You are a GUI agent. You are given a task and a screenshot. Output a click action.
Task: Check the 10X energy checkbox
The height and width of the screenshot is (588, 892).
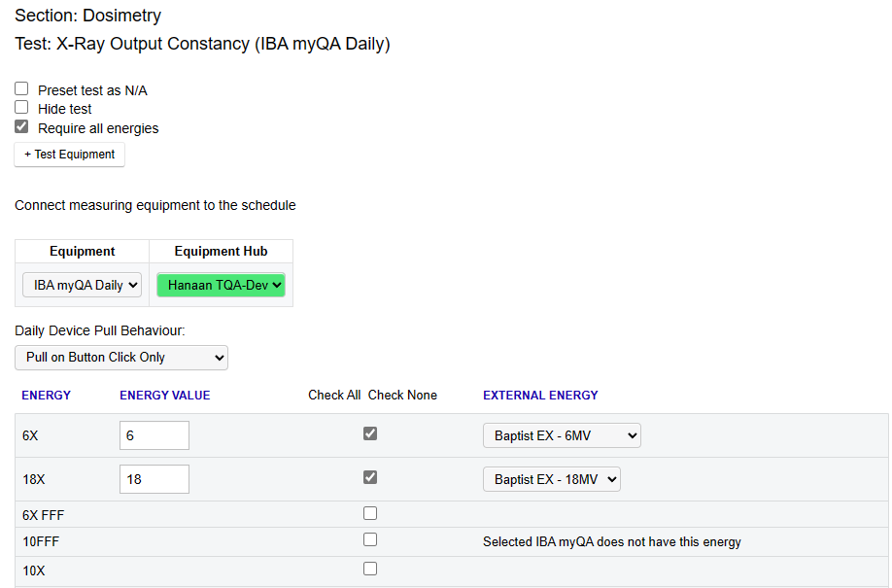370,569
